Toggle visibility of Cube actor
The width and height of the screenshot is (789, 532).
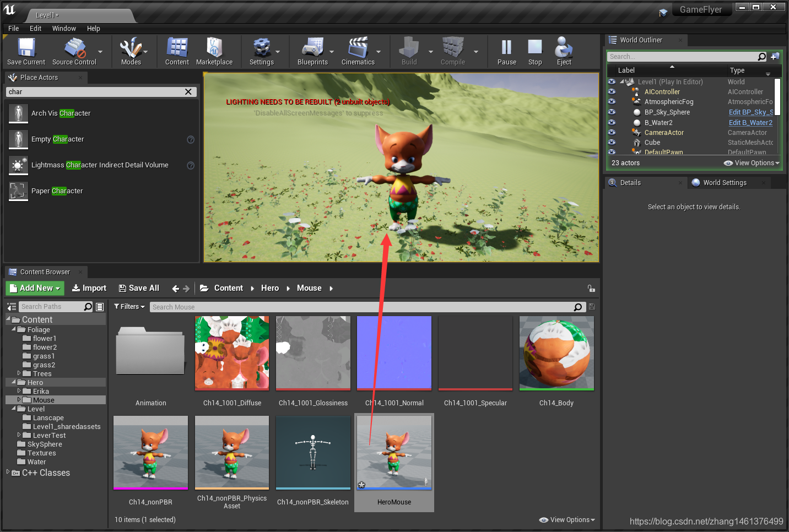pyautogui.click(x=612, y=143)
